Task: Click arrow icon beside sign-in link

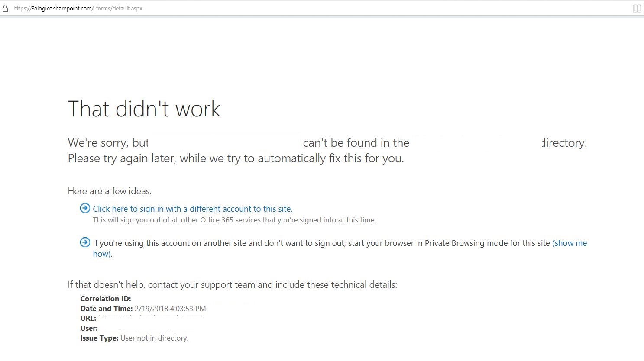Action: coord(85,208)
